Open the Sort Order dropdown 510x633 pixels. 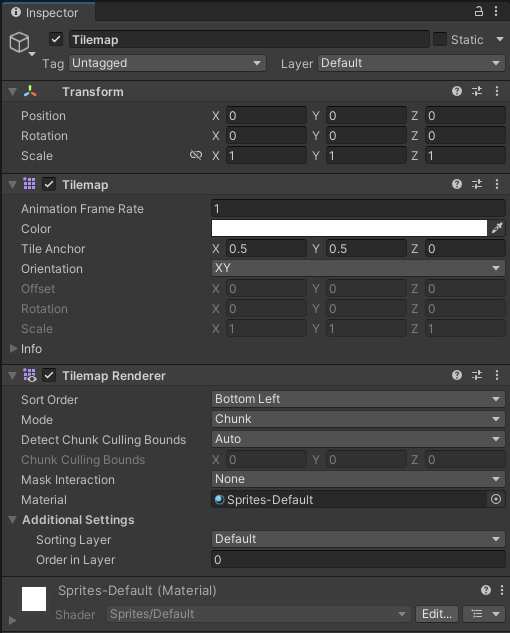coord(358,399)
